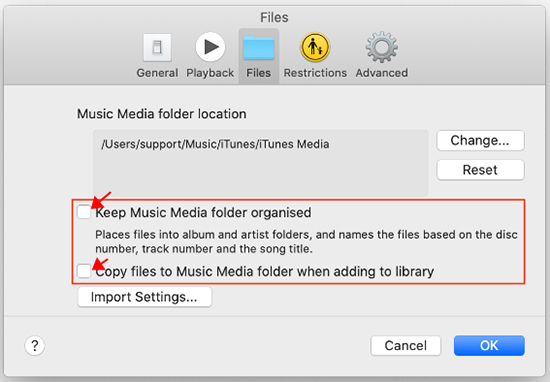Screen dimensions: 550x382
Task: Click the 'Places files into album' description
Action: pos(306,242)
